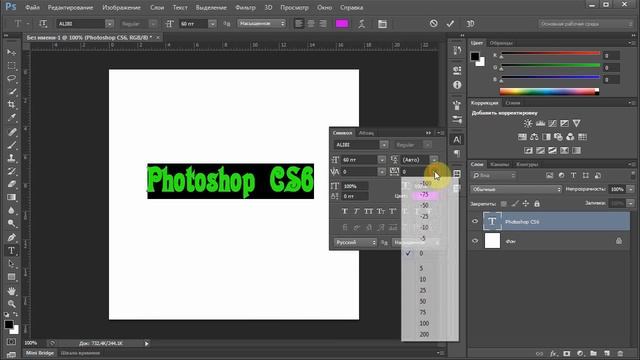Hide the Фон background layer

pos(475,241)
